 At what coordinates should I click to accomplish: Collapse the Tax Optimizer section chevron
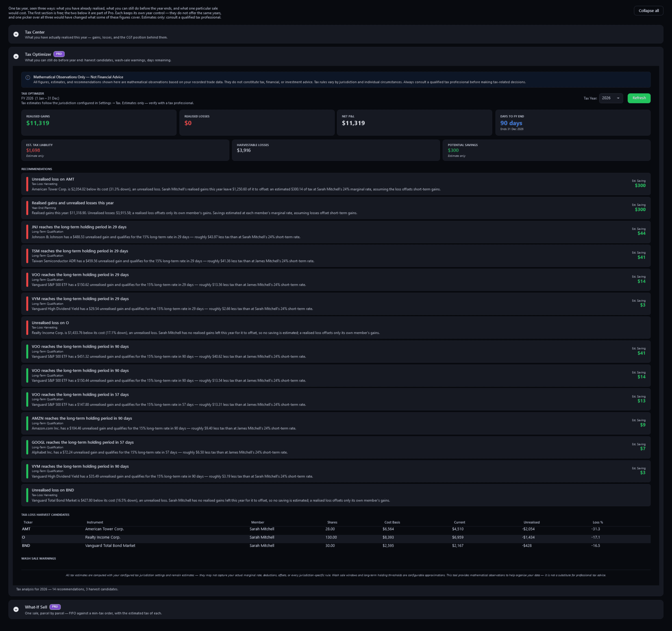pos(16,57)
